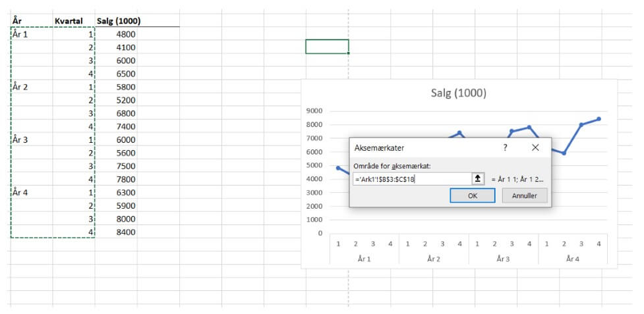This screenshot has width=644, height=314.
Task: Select the Kvartal header cell
Action: (68, 21)
